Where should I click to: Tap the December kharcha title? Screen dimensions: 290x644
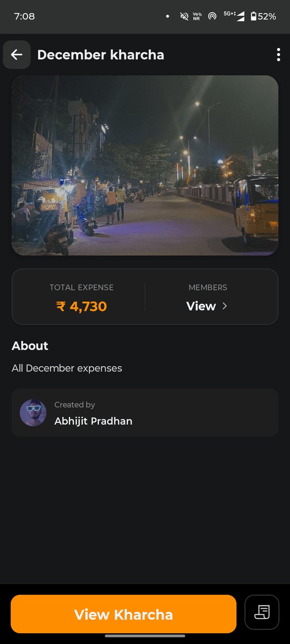click(x=101, y=54)
